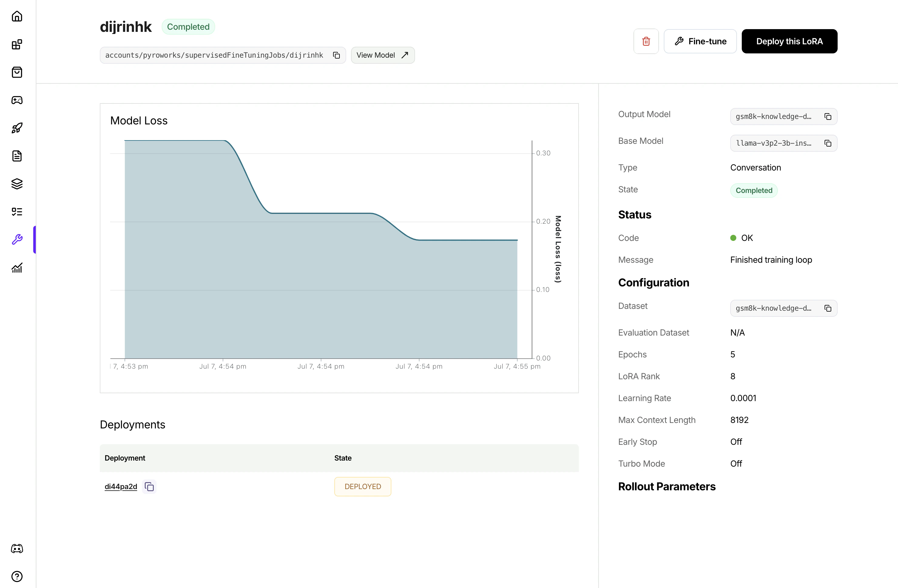Click the Fine-tune button
The width and height of the screenshot is (898, 588).
click(700, 41)
